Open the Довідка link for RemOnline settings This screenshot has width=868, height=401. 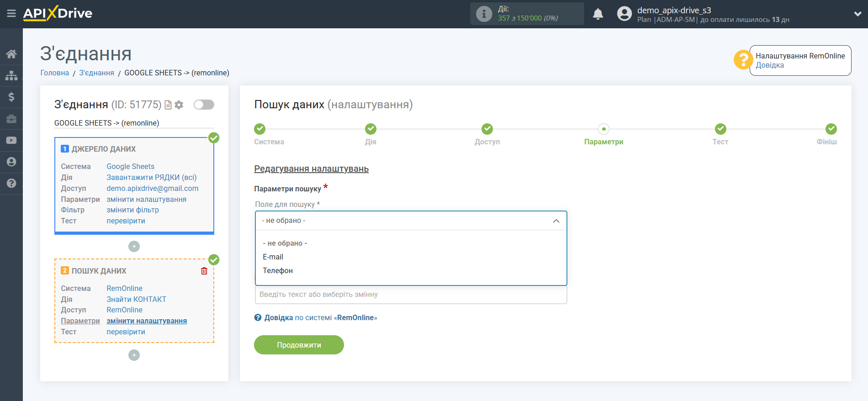[x=770, y=65]
